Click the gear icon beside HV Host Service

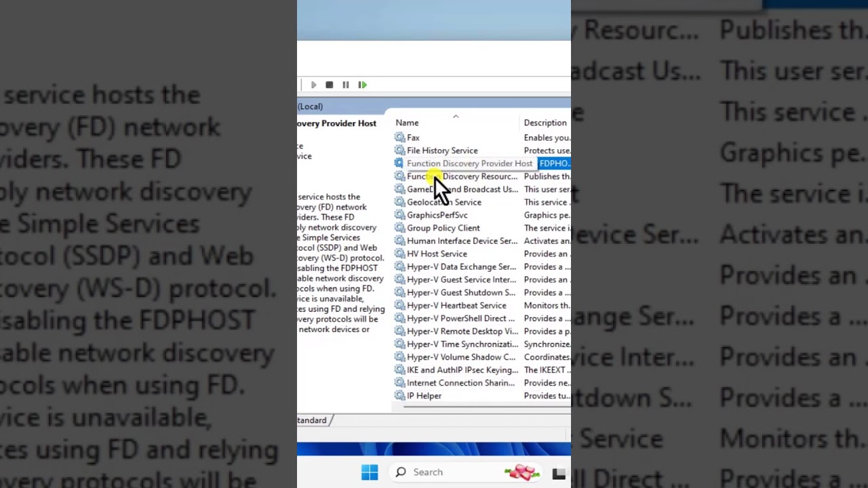pyautogui.click(x=399, y=253)
